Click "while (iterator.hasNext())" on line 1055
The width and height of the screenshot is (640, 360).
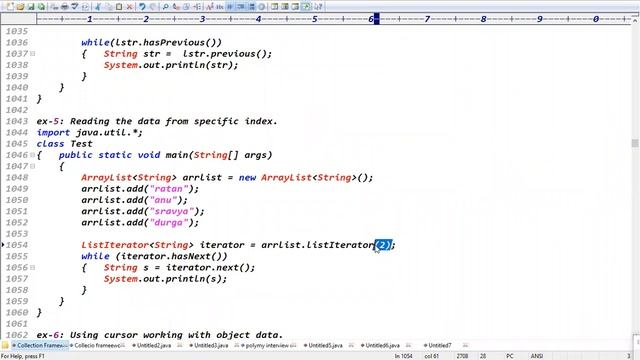pos(154,256)
